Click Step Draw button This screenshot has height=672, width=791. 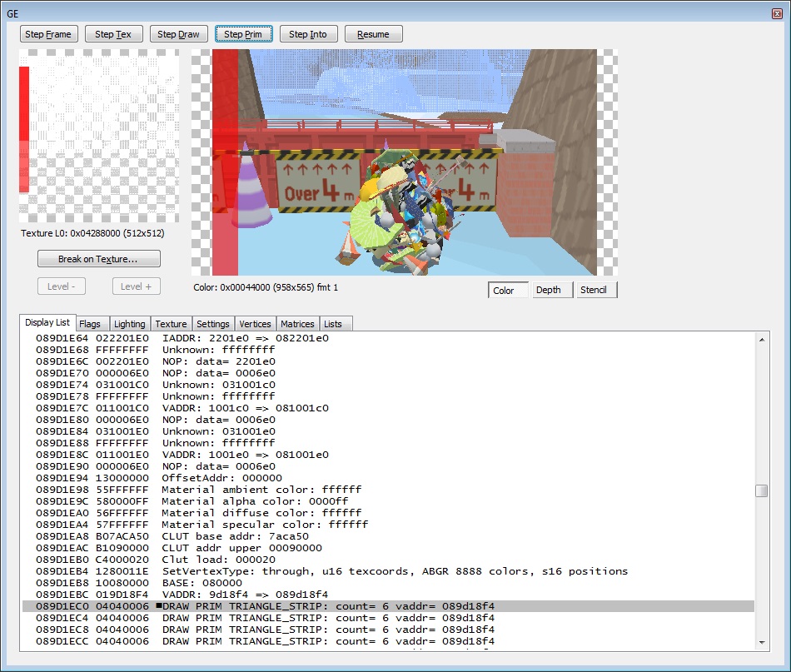[x=179, y=34]
